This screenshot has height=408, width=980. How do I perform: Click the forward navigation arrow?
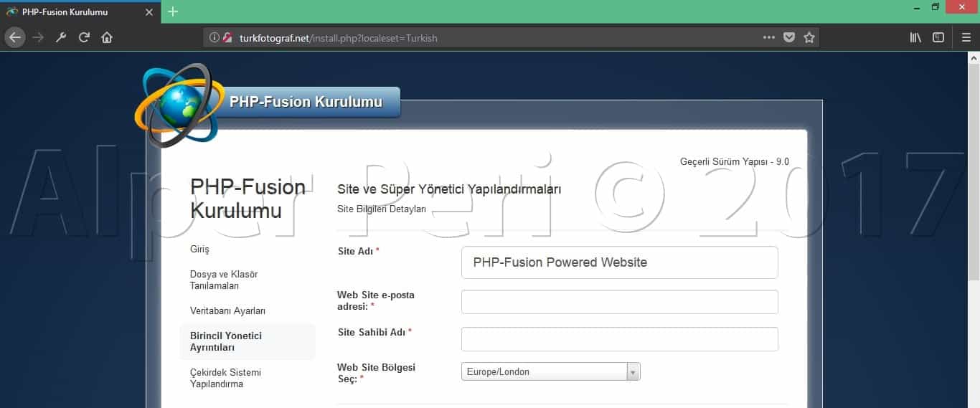pos(38,37)
